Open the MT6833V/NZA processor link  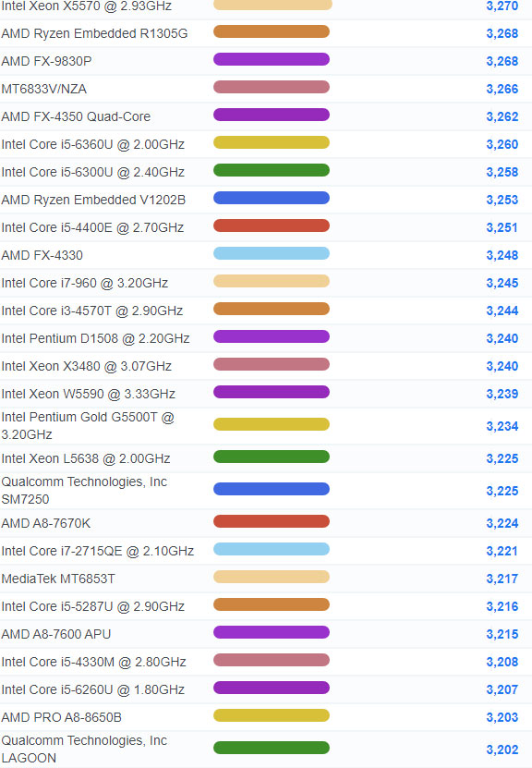[x=44, y=89]
